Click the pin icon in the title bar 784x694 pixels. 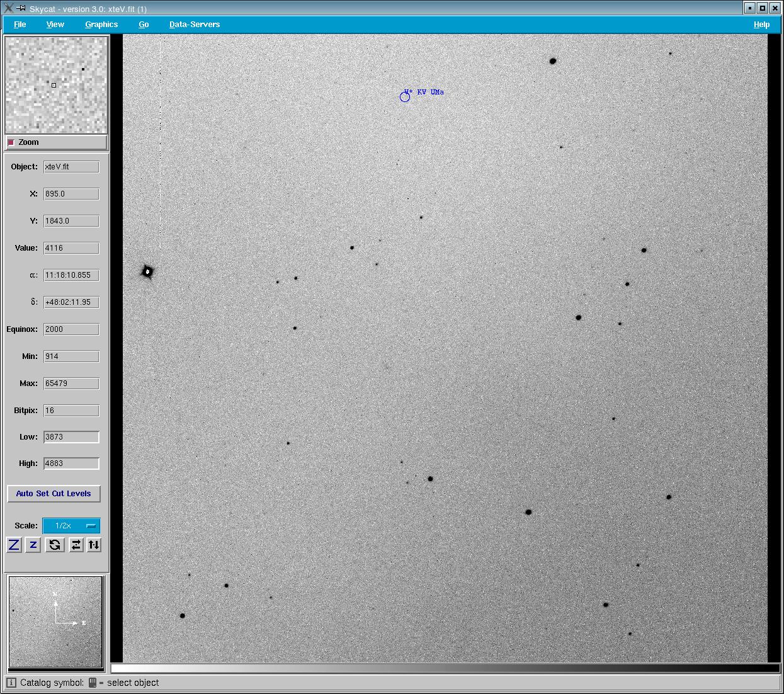(x=21, y=8)
